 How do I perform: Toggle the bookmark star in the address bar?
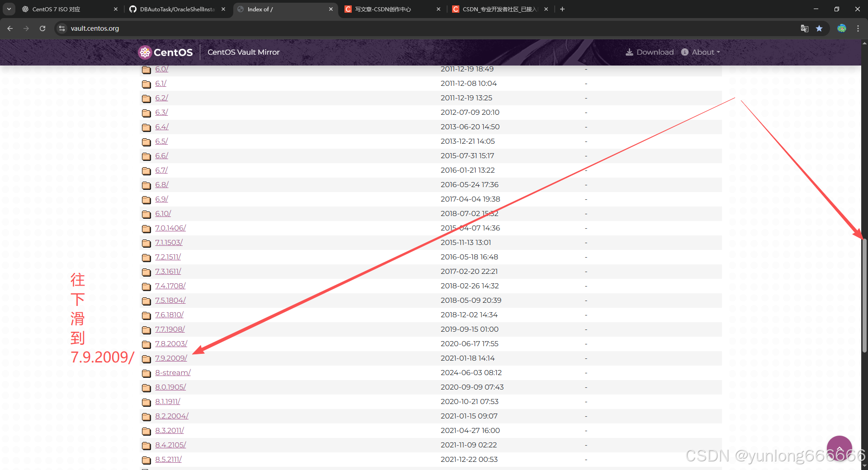tap(819, 28)
